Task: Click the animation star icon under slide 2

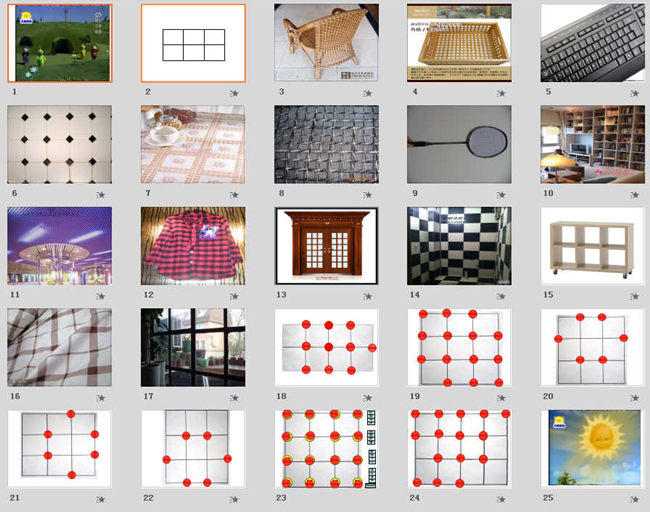Action: 234,93
